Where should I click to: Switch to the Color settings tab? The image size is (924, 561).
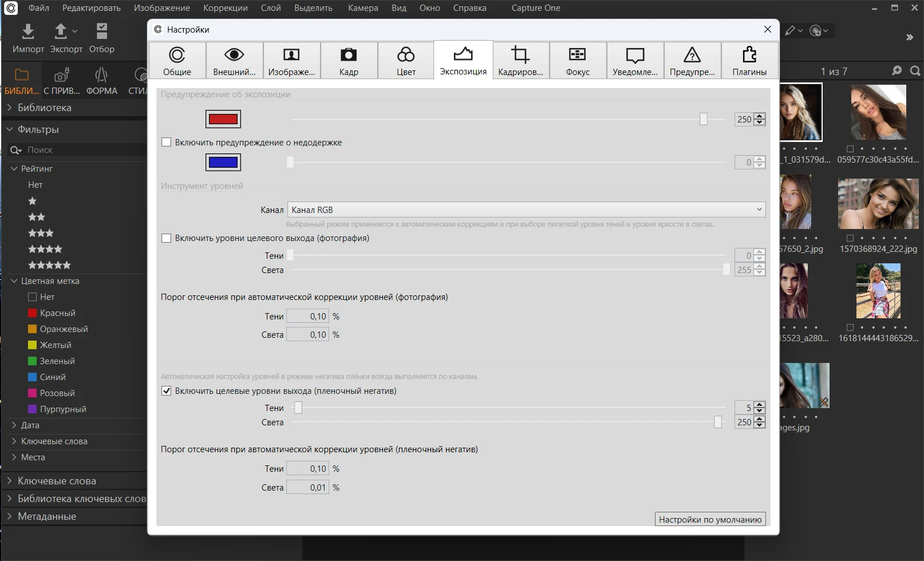point(406,61)
